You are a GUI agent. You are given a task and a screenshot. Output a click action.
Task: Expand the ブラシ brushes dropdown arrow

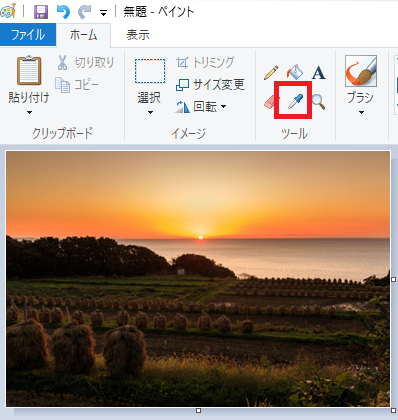pyautogui.click(x=361, y=112)
